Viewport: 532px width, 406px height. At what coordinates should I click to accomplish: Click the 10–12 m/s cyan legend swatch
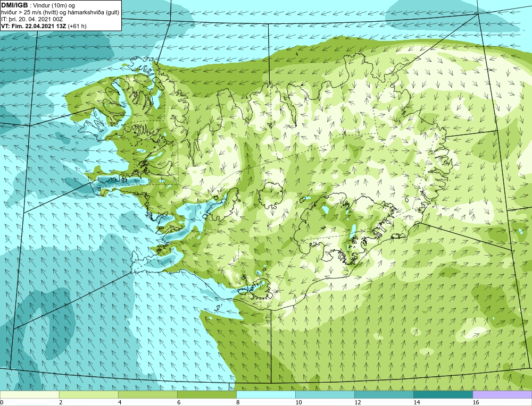[x=325, y=394]
